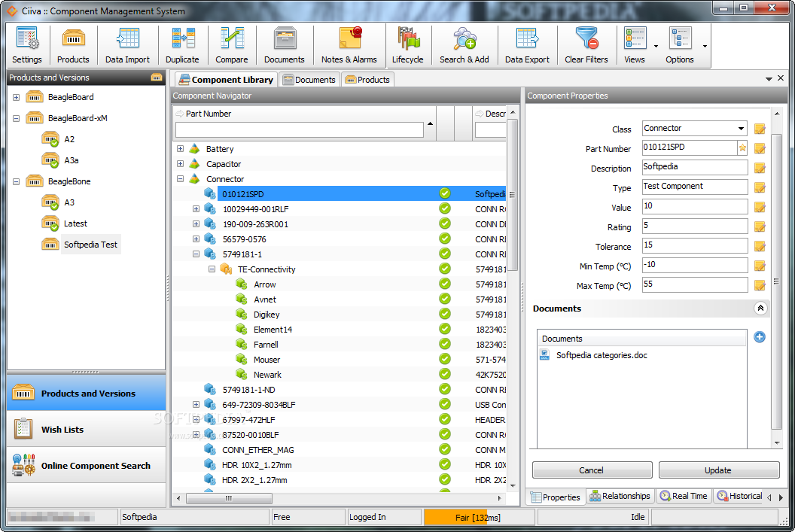Collapse the TE-Connectivity node
The width and height of the screenshot is (795, 532).
click(212, 269)
